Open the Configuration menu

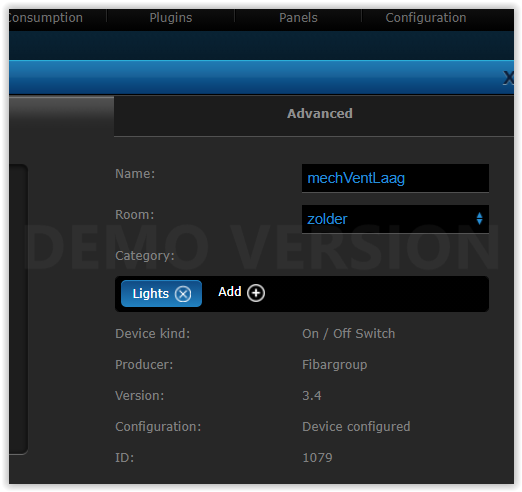[x=426, y=18]
